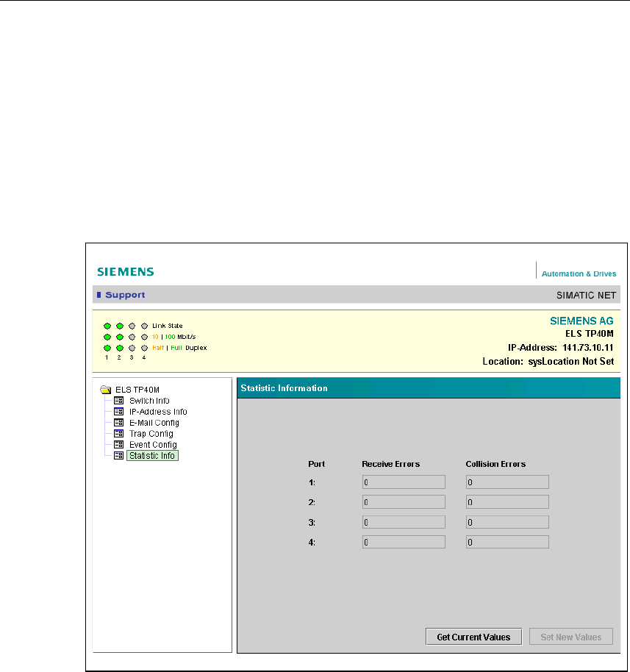Click the Port column header
This screenshot has width=630, height=672.
(316, 464)
